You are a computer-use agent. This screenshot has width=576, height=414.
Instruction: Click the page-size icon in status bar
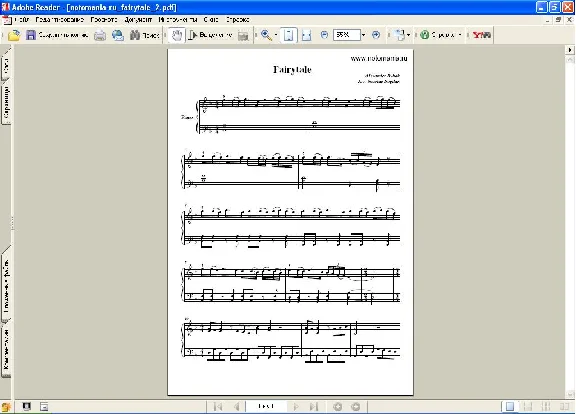point(44,406)
